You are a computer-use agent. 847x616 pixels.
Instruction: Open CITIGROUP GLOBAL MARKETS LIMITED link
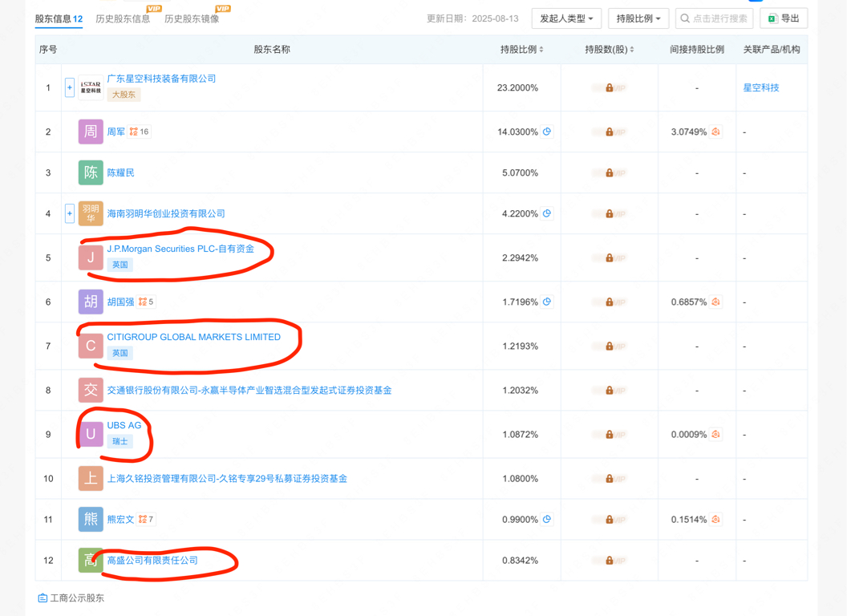pyautogui.click(x=194, y=337)
